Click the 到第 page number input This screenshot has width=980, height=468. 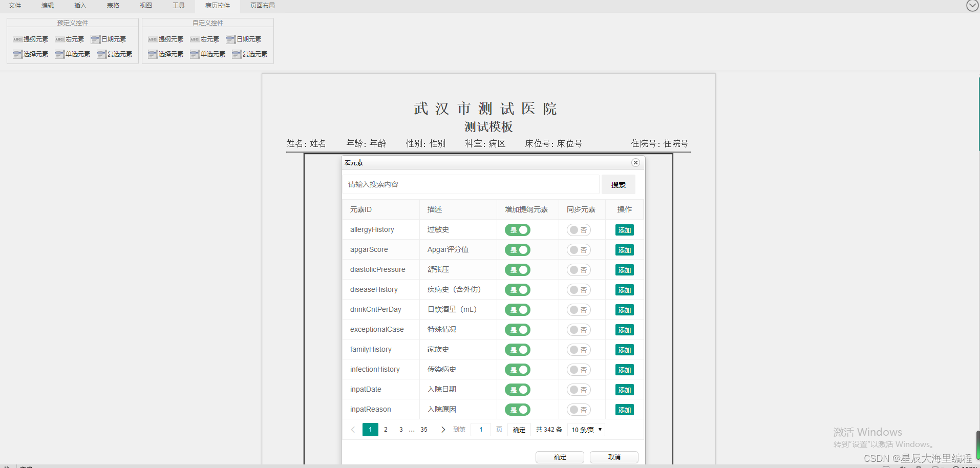(x=481, y=430)
